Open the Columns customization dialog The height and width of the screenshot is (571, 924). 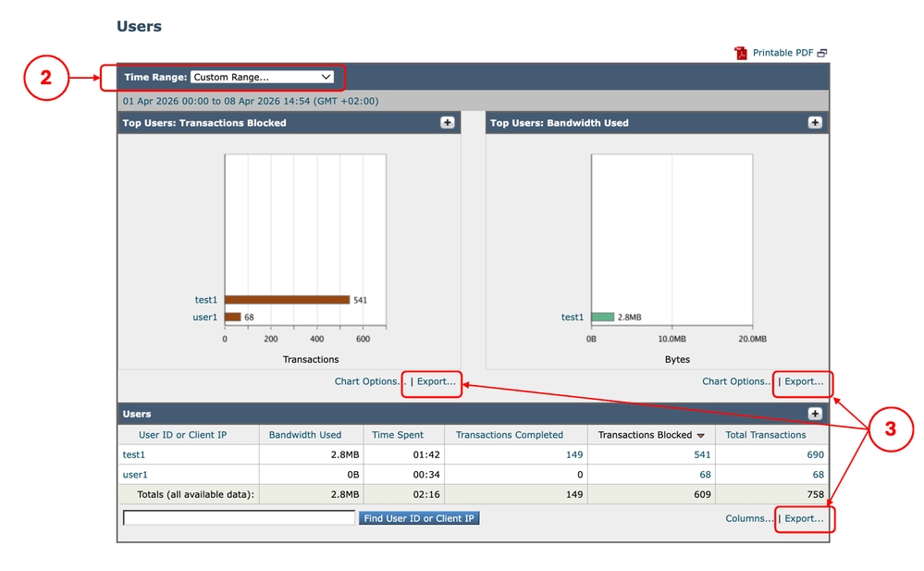click(x=748, y=517)
